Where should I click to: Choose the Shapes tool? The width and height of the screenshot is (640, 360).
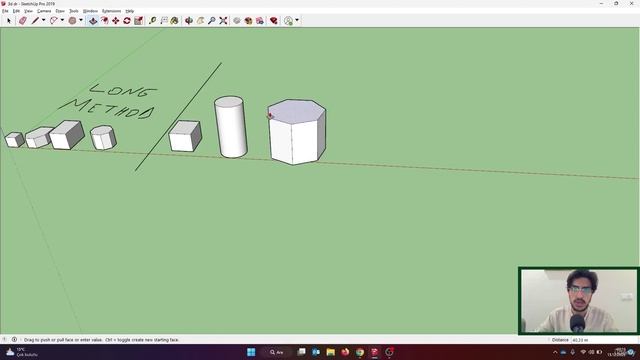pyautogui.click(x=72, y=20)
